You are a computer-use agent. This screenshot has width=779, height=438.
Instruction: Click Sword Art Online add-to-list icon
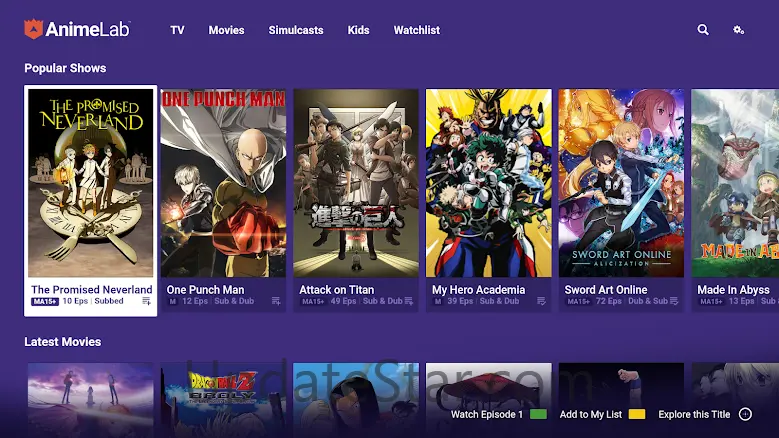676,301
